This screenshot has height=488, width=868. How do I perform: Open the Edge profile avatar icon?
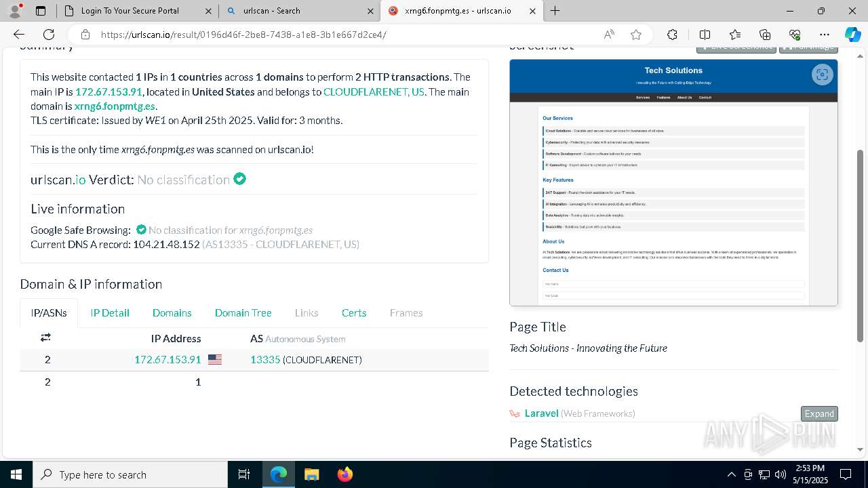tap(15, 11)
